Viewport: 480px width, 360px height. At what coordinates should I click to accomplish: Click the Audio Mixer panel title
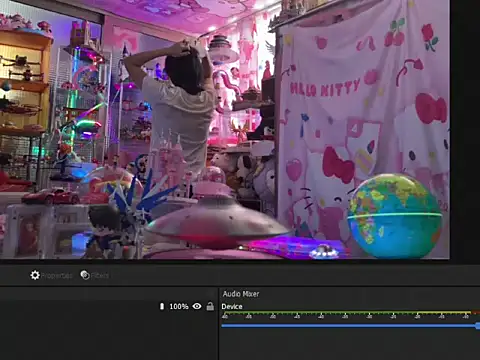[241, 294]
